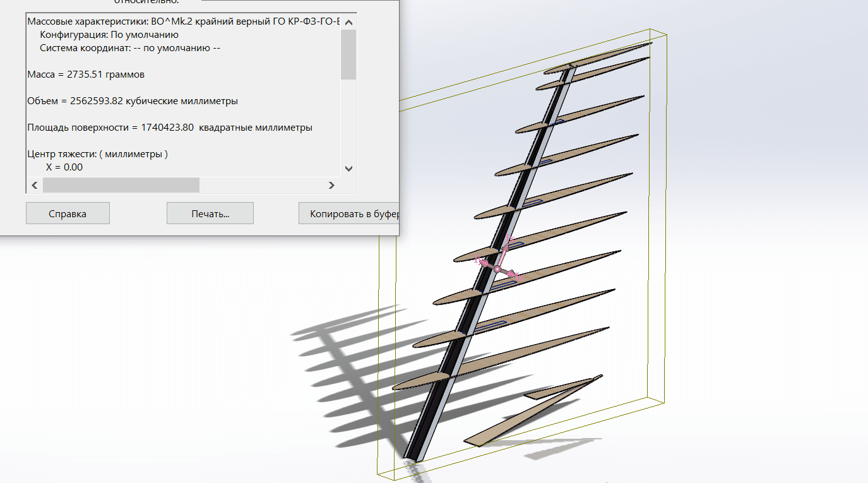Click the Площадь поверхности value line
The width and height of the screenshot is (868, 483).
169,128
